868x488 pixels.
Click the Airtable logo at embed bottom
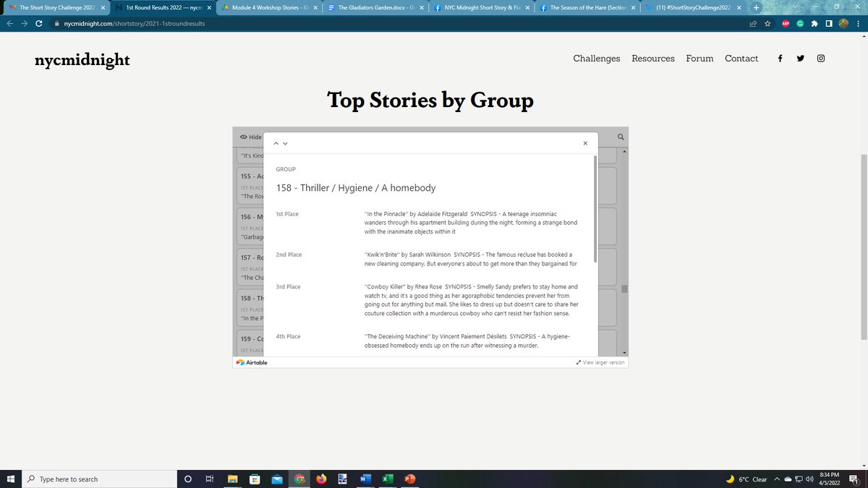[x=252, y=362]
